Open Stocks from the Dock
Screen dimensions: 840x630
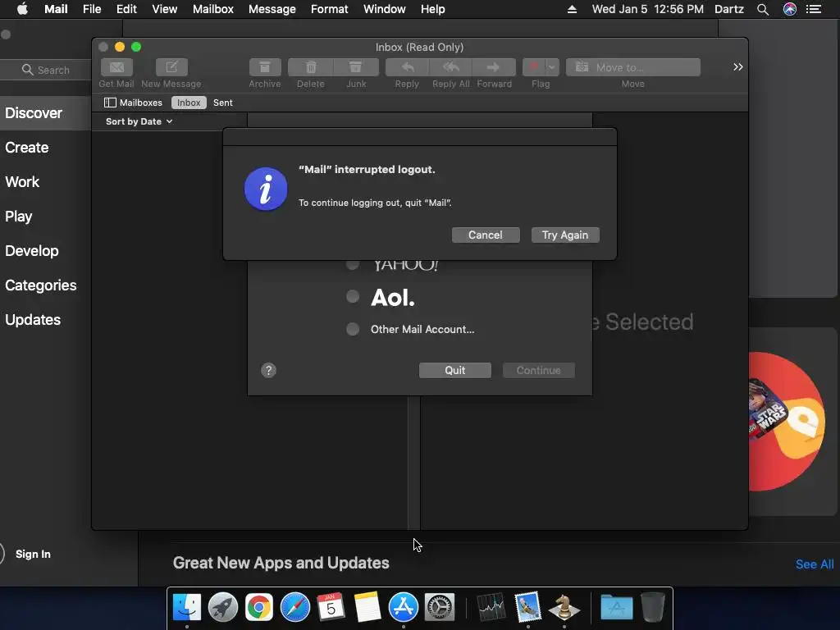(491, 608)
